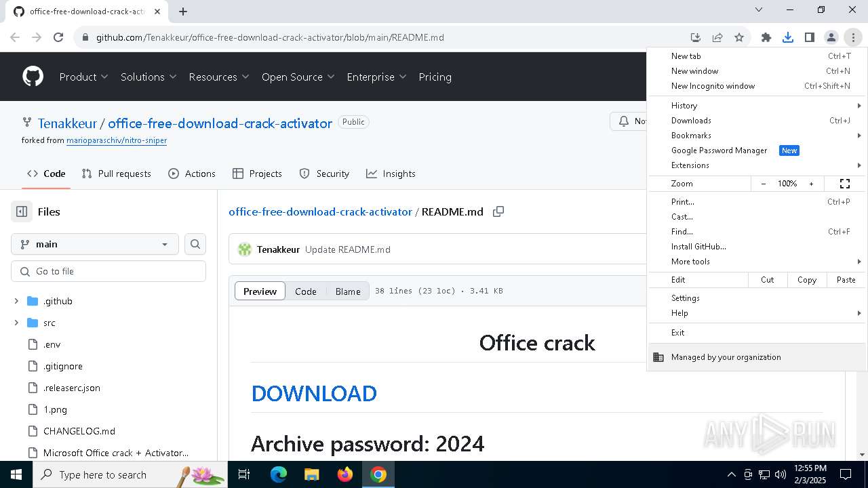Image resolution: width=868 pixels, height=488 pixels.
Task: Open the Chrome profile avatar
Action: pyautogui.click(x=831, y=37)
